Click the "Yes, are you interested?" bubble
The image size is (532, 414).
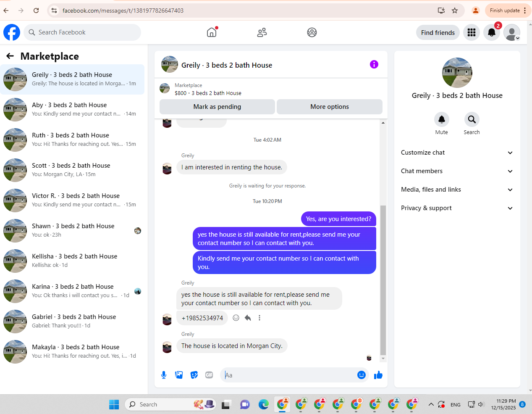click(338, 219)
